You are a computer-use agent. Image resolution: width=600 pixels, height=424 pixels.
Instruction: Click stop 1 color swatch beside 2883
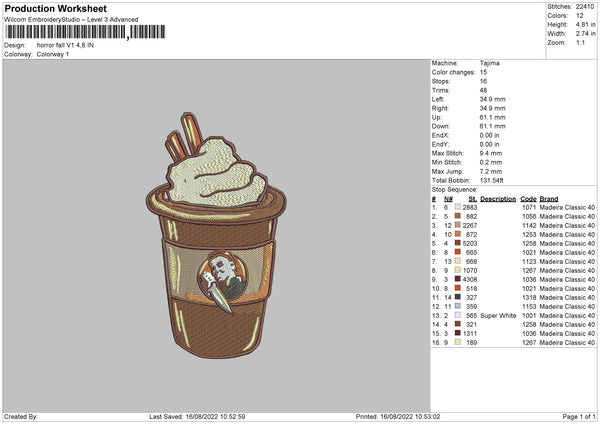(x=458, y=207)
